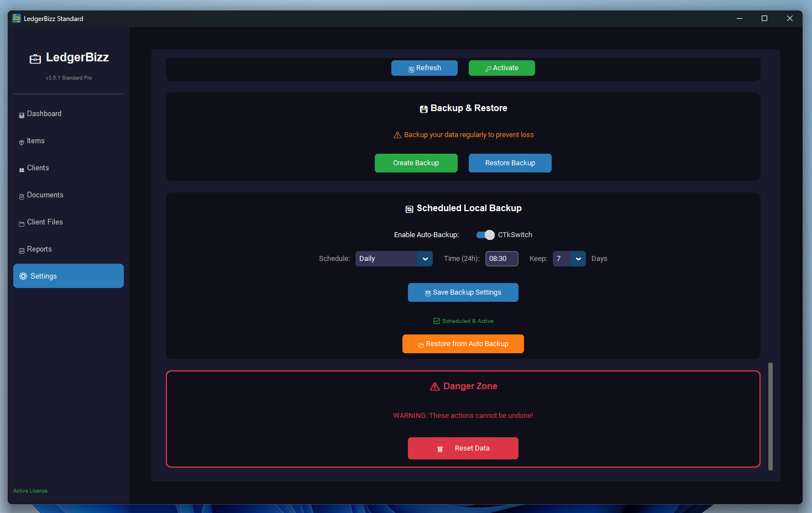The width and height of the screenshot is (812, 513).
Task: Click the settings panel vertical scrollbar
Action: (x=771, y=416)
